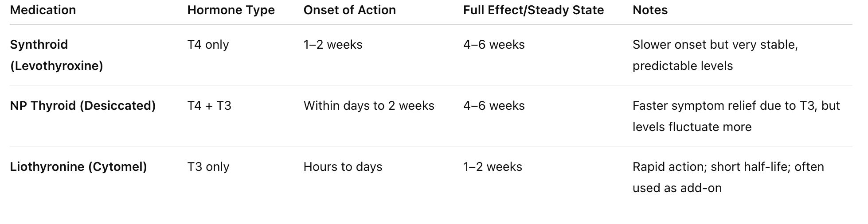Click the 'Rapid action; short half-life' note

click(x=728, y=177)
